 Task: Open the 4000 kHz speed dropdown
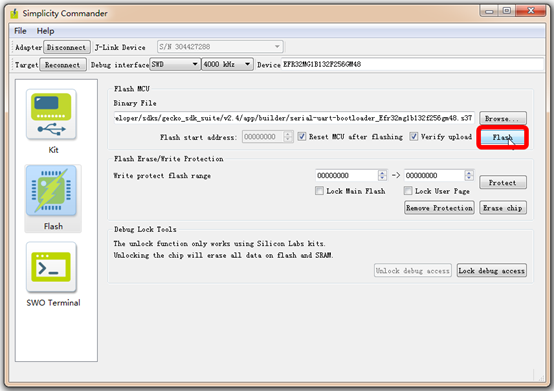[x=227, y=64]
